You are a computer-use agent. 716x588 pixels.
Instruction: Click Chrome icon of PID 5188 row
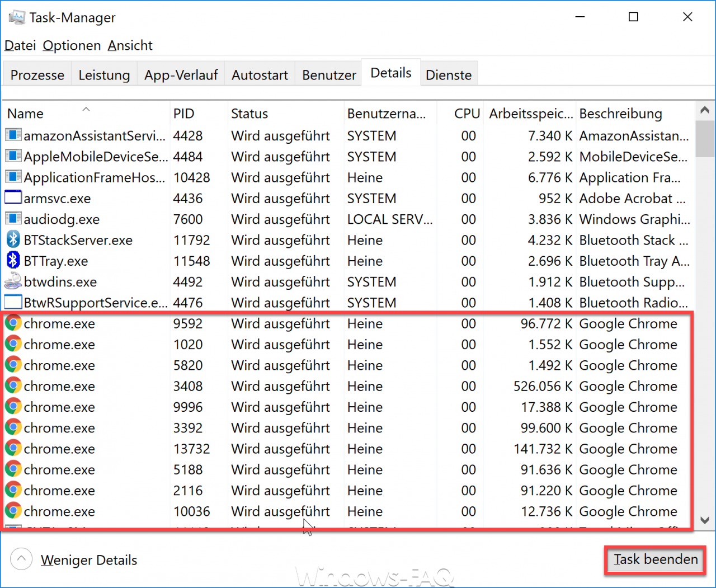(13, 469)
